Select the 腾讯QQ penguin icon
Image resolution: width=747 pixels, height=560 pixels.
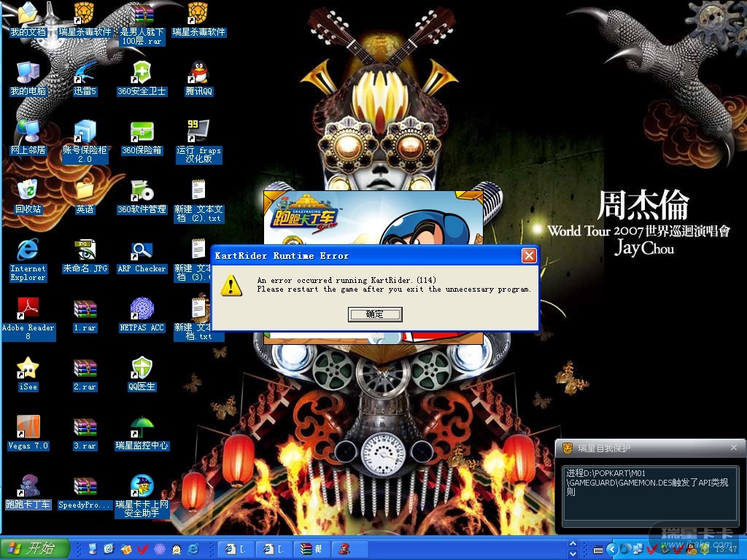198,79
